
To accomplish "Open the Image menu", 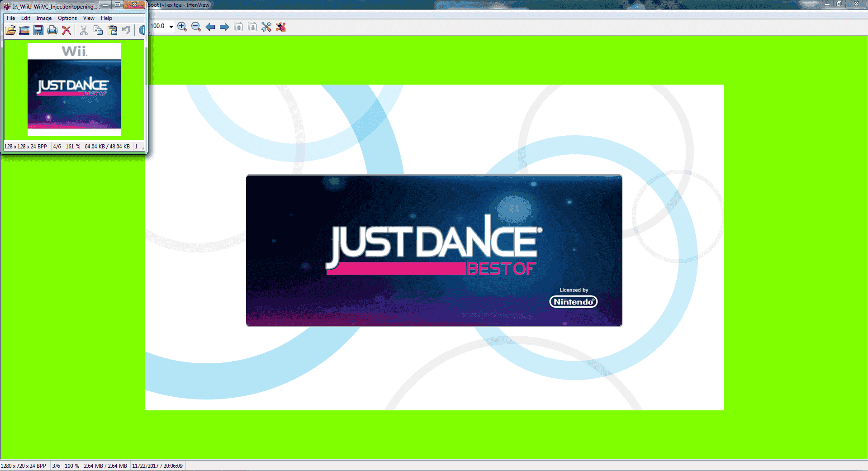I will point(44,18).
